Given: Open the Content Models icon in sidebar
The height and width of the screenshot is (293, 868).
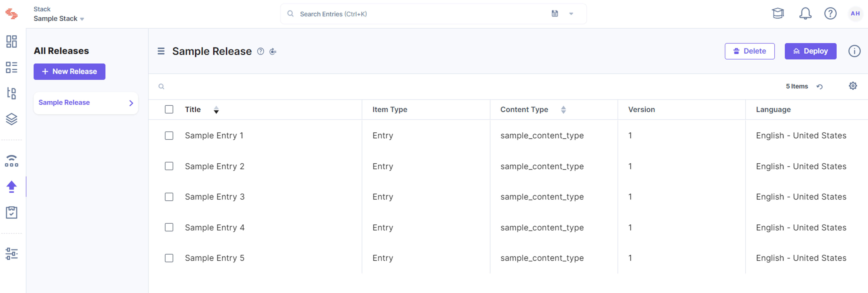Looking at the screenshot, I should pos(12,93).
